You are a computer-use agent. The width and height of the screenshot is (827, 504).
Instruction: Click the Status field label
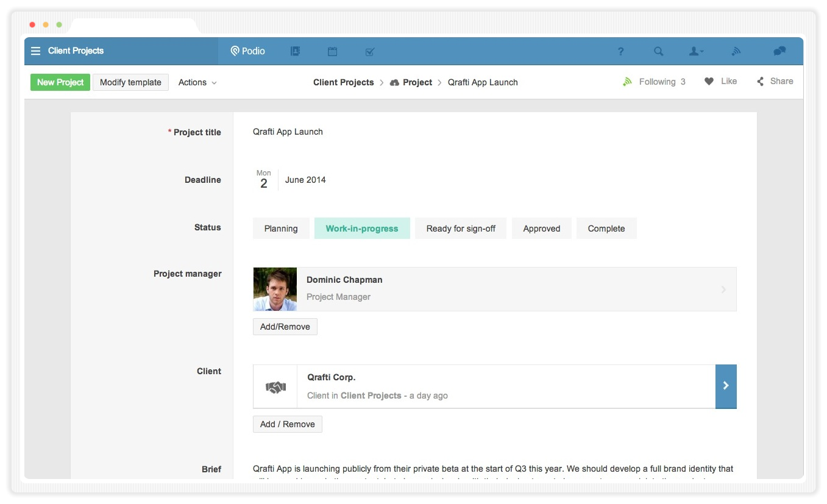[x=208, y=227]
